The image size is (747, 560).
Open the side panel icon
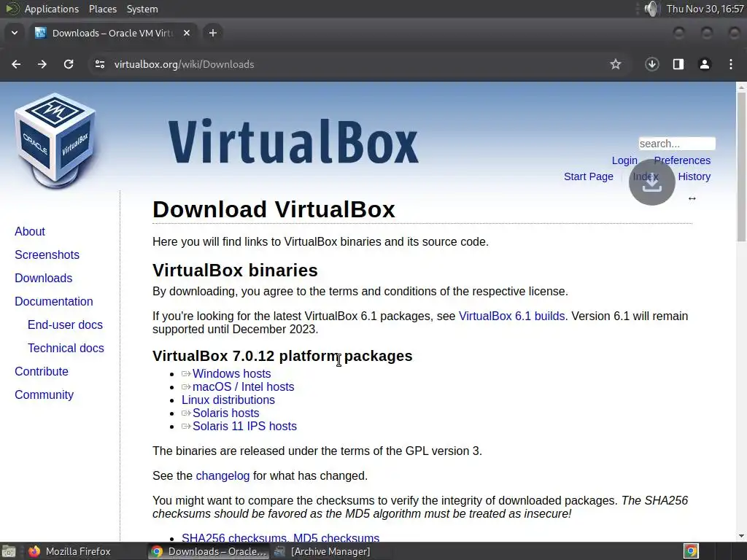(678, 64)
